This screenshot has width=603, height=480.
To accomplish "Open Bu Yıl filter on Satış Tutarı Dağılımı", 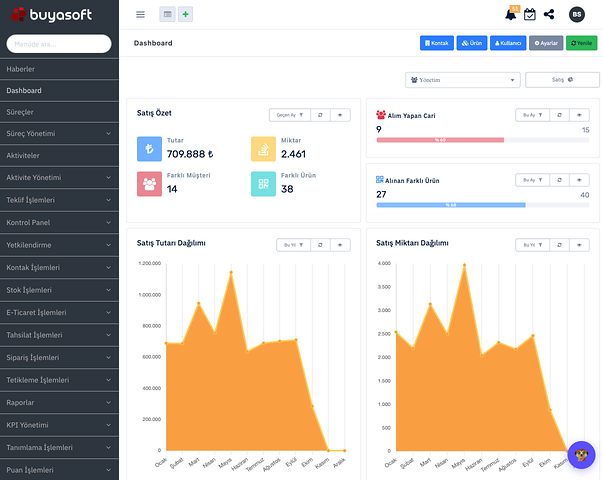I will pyautogui.click(x=293, y=245).
